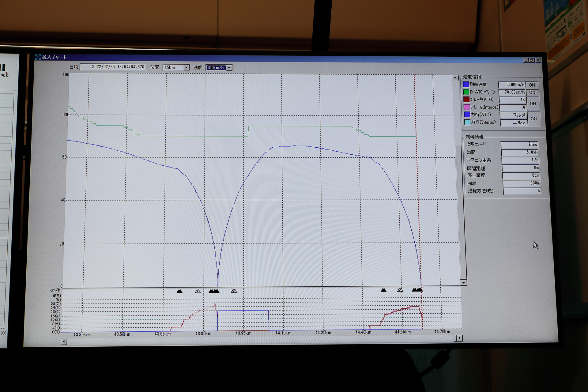Click the chart vertical scrollbar up arrow
The height and width of the screenshot is (392, 588).
click(x=455, y=78)
